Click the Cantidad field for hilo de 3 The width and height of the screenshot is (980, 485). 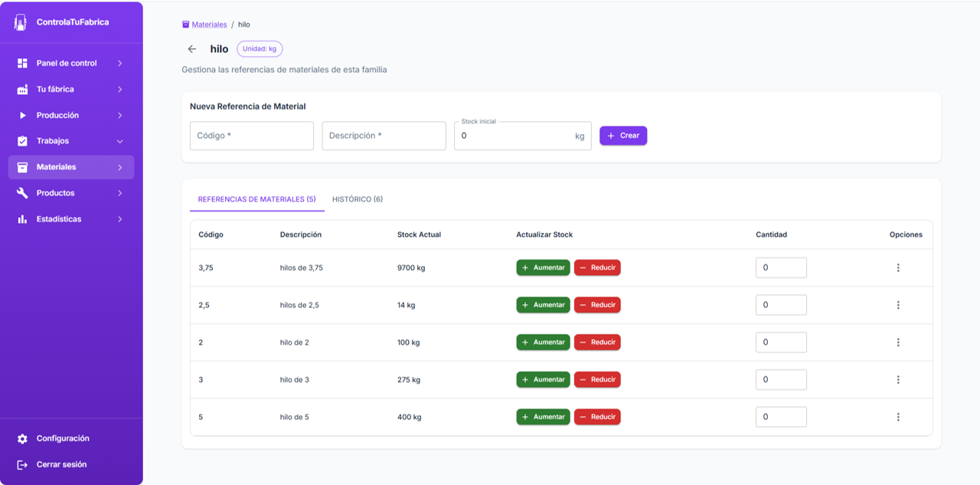click(x=781, y=378)
